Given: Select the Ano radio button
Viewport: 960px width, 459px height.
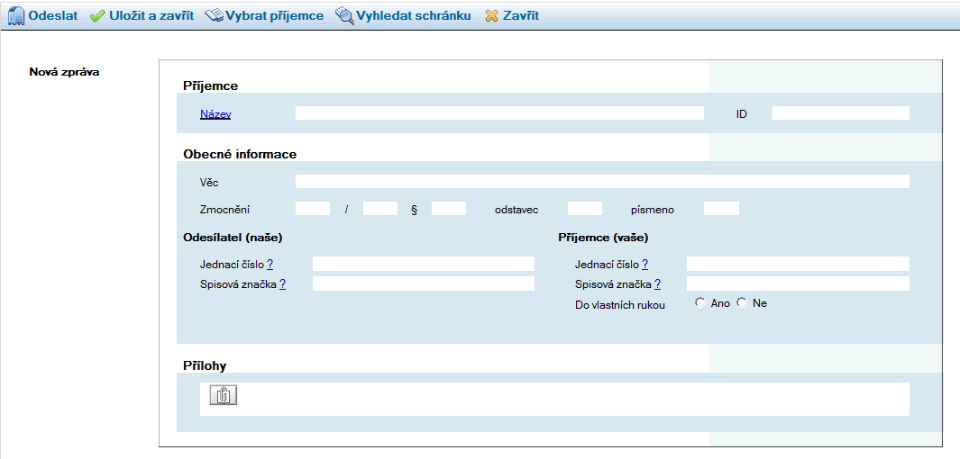Looking at the screenshot, I should pyautogui.click(x=700, y=303).
